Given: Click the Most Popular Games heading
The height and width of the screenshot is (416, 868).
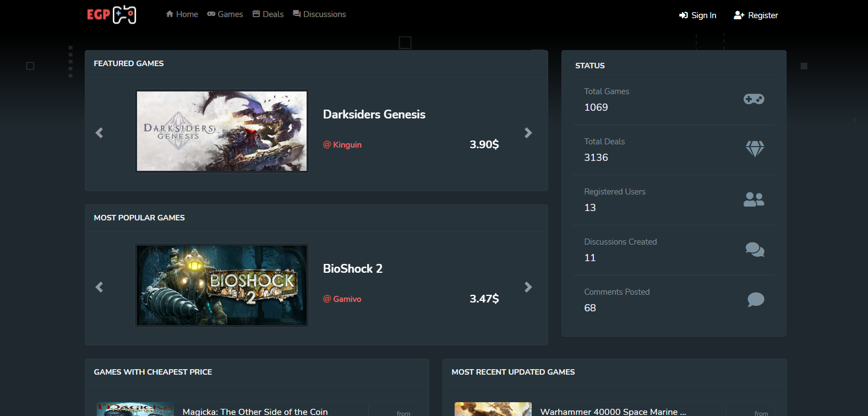Looking at the screenshot, I should 139,218.
